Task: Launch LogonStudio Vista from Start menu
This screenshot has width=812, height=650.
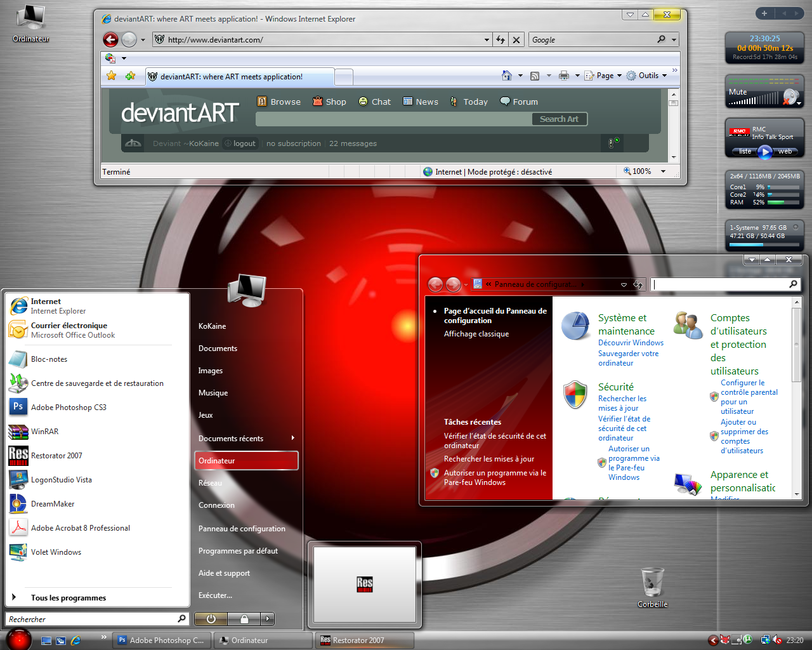Action: pos(98,480)
